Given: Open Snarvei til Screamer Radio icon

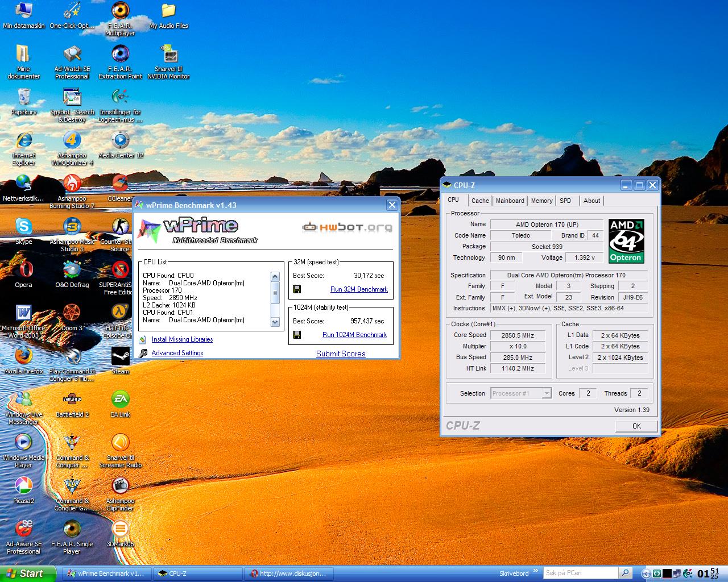Looking at the screenshot, I should pos(120,443).
